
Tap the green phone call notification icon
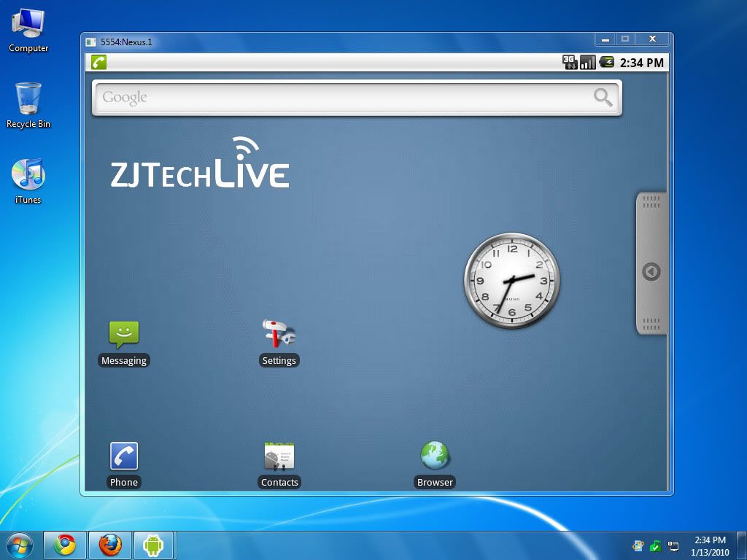98,62
